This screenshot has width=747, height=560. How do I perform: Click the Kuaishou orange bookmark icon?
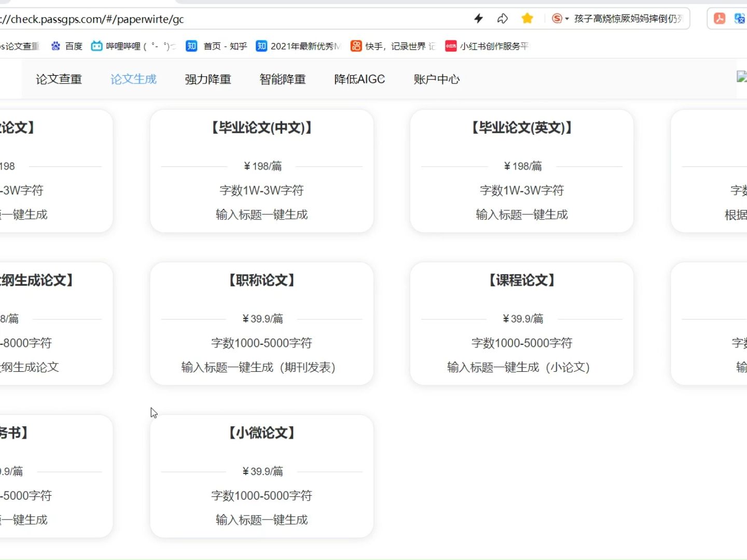[x=356, y=46]
